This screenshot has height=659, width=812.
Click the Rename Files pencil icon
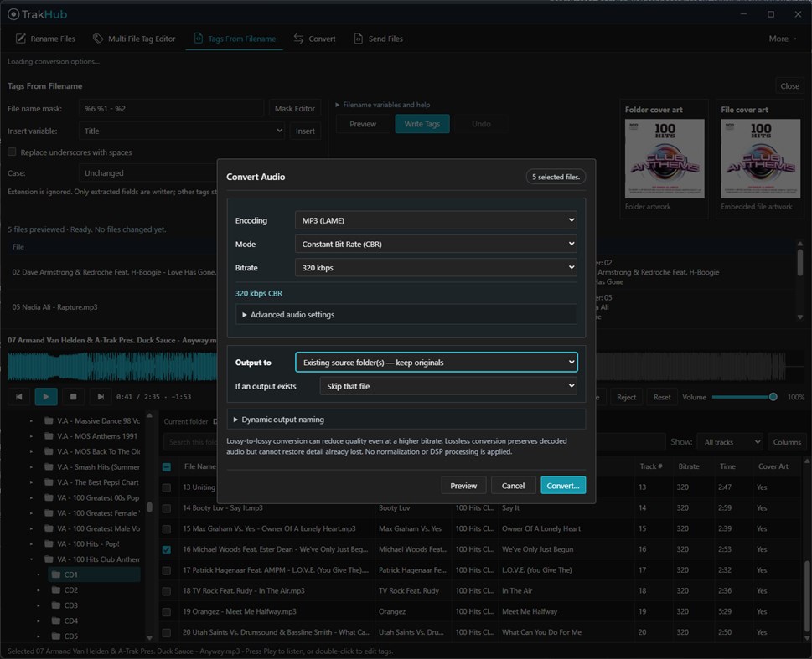21,39
